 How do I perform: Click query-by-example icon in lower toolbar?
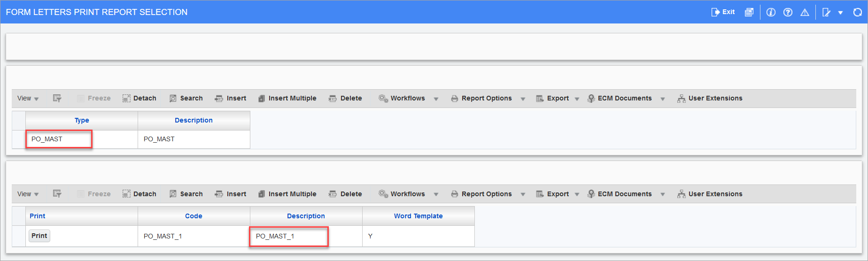pyautogui.click(x=57, y=194)
